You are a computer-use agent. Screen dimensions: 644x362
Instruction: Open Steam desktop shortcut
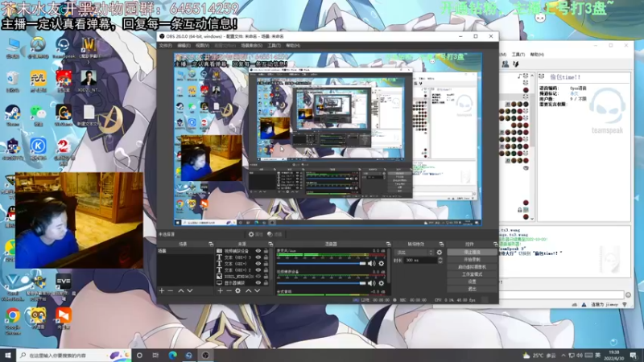coord(13,115)
